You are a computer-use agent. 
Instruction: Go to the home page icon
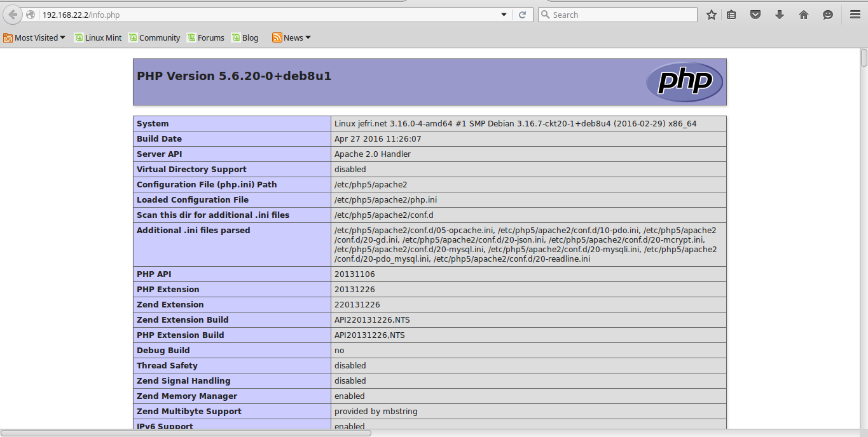[x=804, y=15]
